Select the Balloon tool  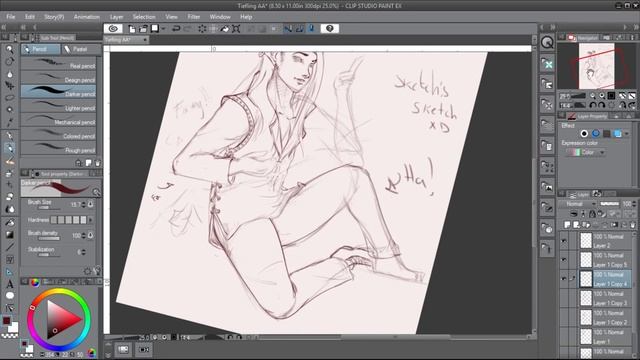point(9,296)
